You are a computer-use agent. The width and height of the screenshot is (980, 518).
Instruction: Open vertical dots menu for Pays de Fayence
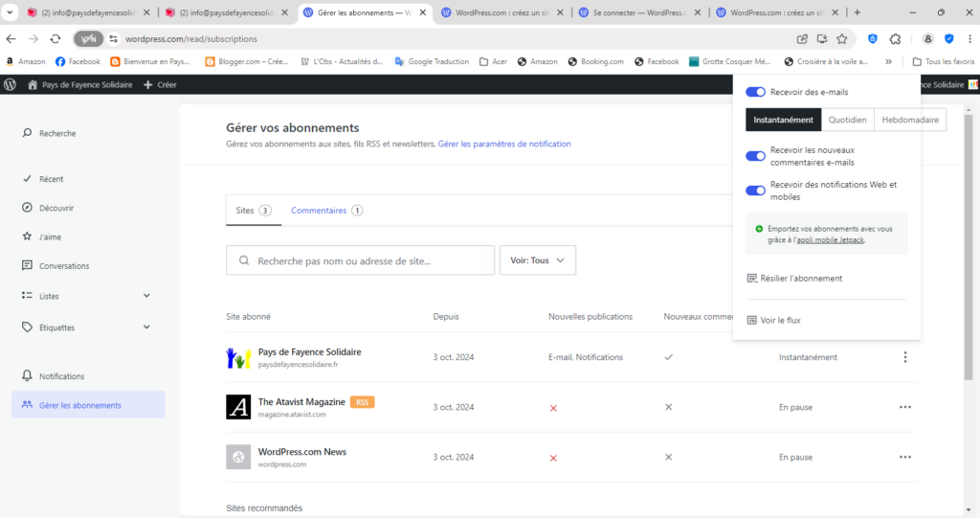pos(904,357)
